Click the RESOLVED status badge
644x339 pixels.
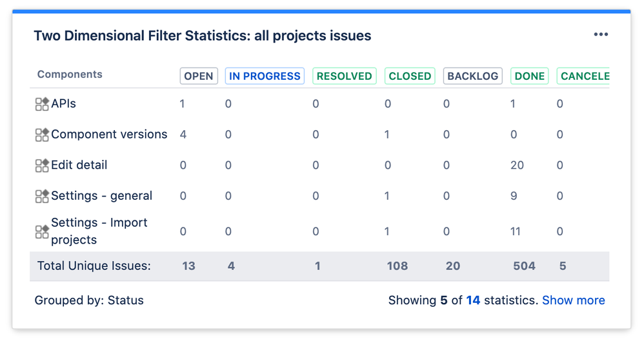click(x=344, y=76)
